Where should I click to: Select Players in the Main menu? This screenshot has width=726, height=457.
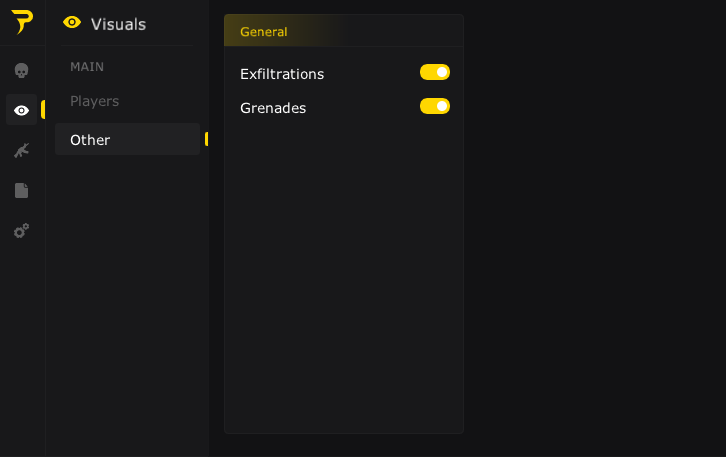pos(94,101)
